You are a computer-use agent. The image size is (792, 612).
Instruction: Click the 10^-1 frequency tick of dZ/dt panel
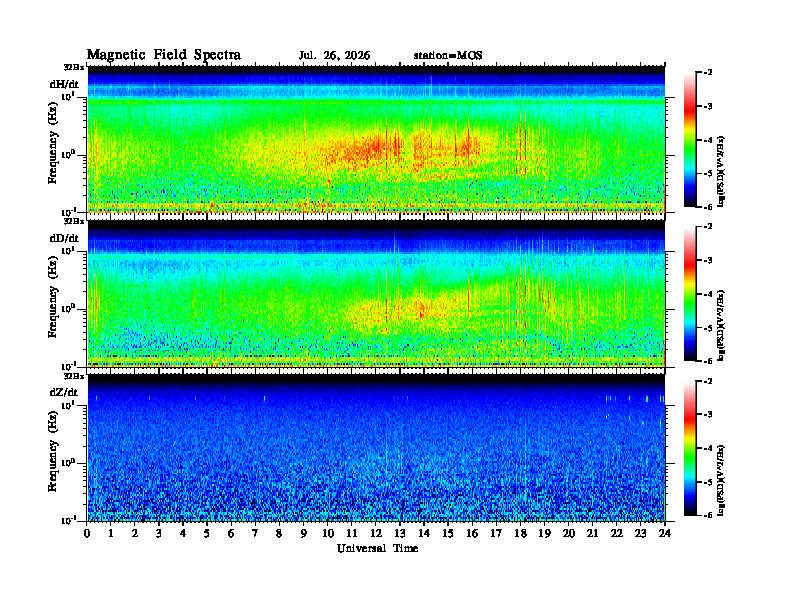[68, 520]
